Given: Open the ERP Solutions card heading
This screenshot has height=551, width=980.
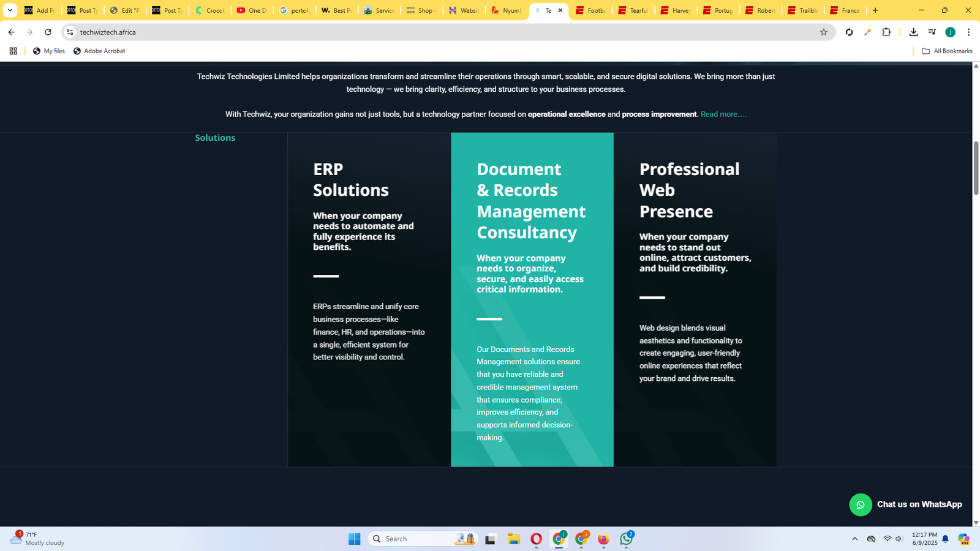Looking at the screenshot, I should pos(350,179).
